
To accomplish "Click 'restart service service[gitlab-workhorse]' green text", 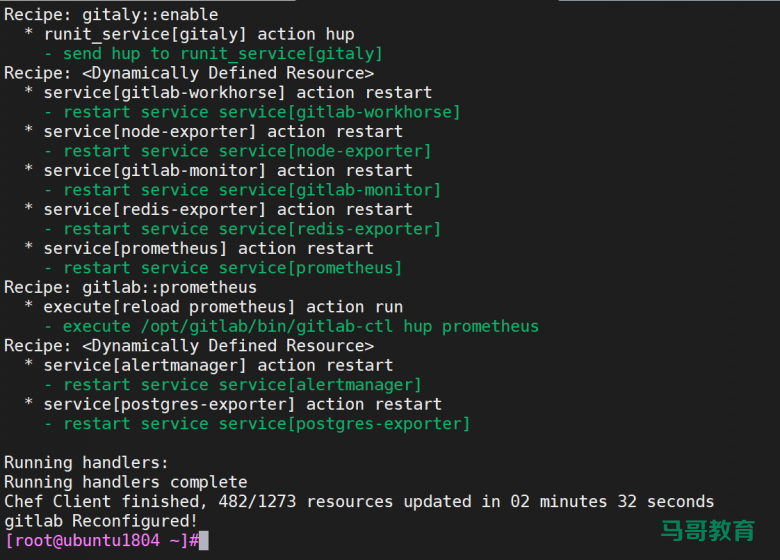I will click(x=262, y=112).
